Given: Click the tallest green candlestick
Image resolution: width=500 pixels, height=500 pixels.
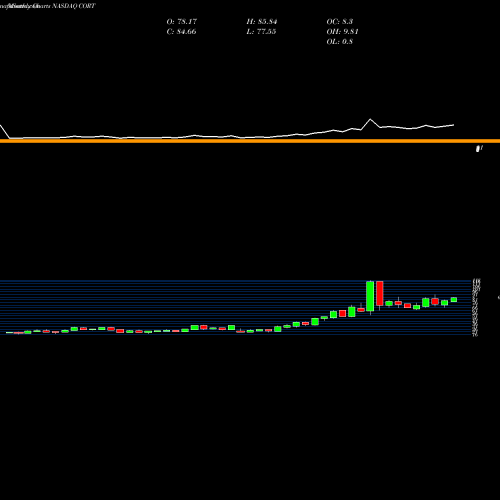Looking at the screenshot, I should click(370, 296).
